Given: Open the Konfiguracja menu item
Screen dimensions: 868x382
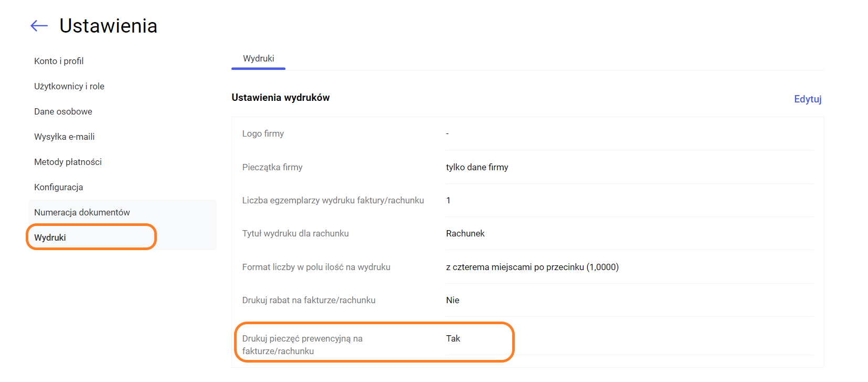Looking at the screenshot, I should [58, 187].
